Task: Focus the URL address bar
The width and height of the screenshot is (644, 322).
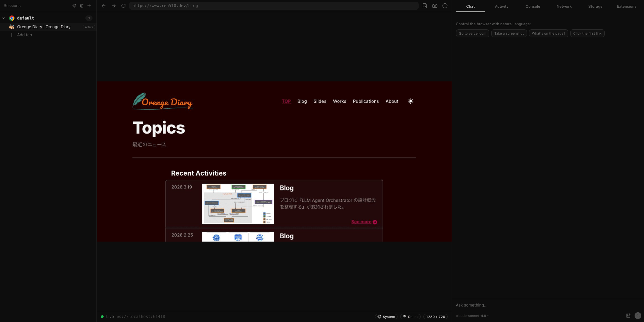Action: (x=273, y=6)
